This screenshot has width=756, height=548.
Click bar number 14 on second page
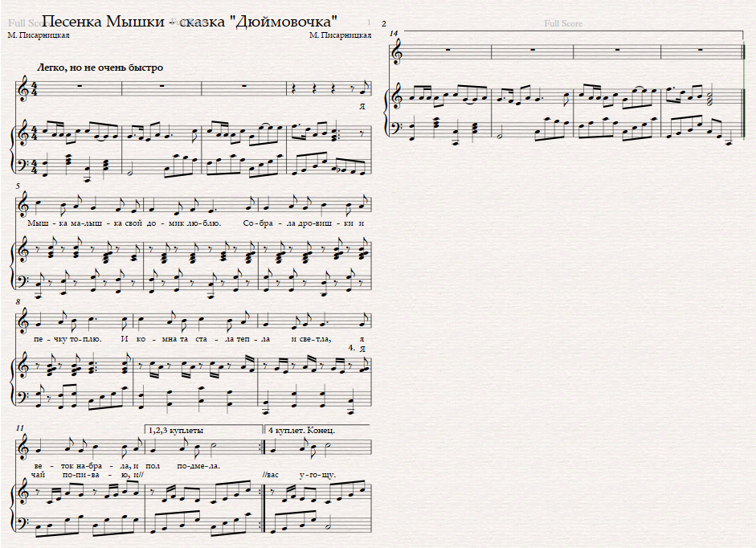(394, 33)
